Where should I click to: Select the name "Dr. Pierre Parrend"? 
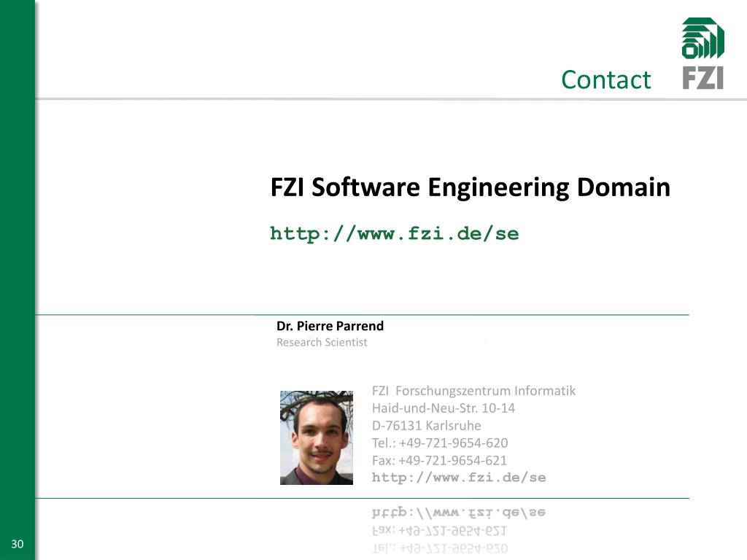coord(330,326)
